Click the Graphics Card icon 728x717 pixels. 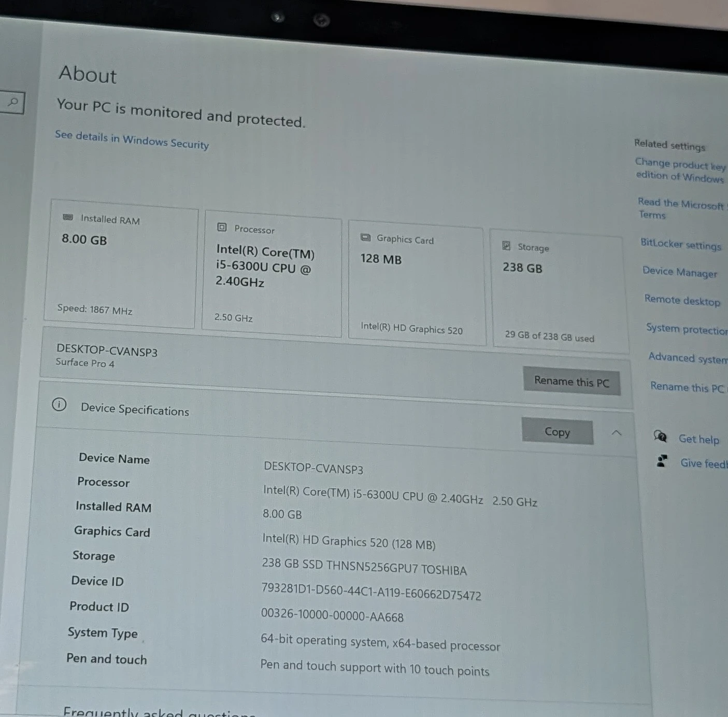(365, 237)
